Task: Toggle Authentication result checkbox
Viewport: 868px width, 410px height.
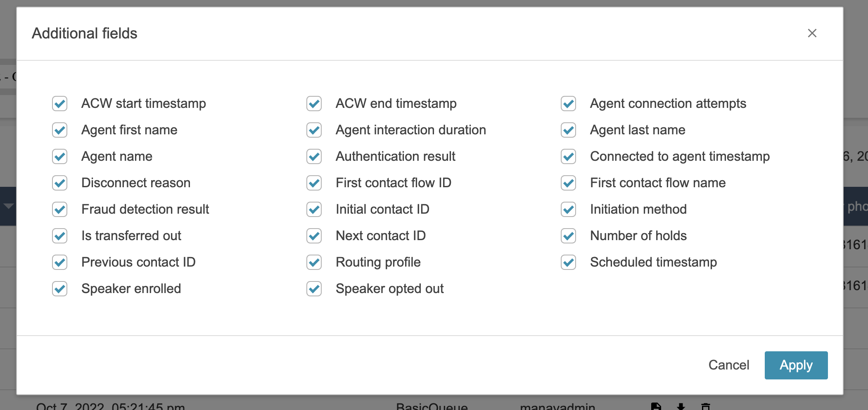Action: (x=314, y=156)
